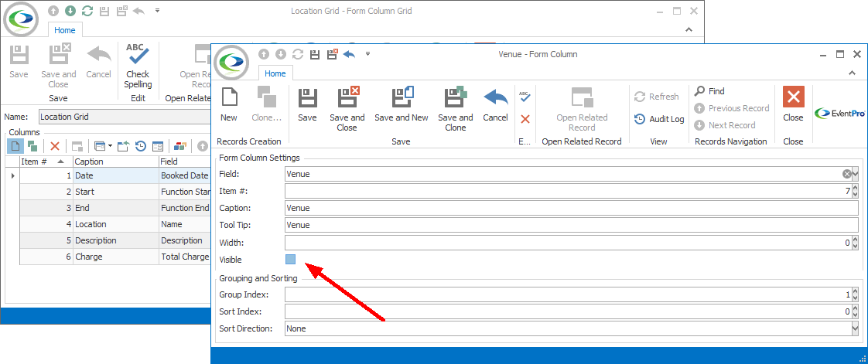Click red Close button in Venue ribbon
This screenshot has height=364, width=868.
coord(793,104)
